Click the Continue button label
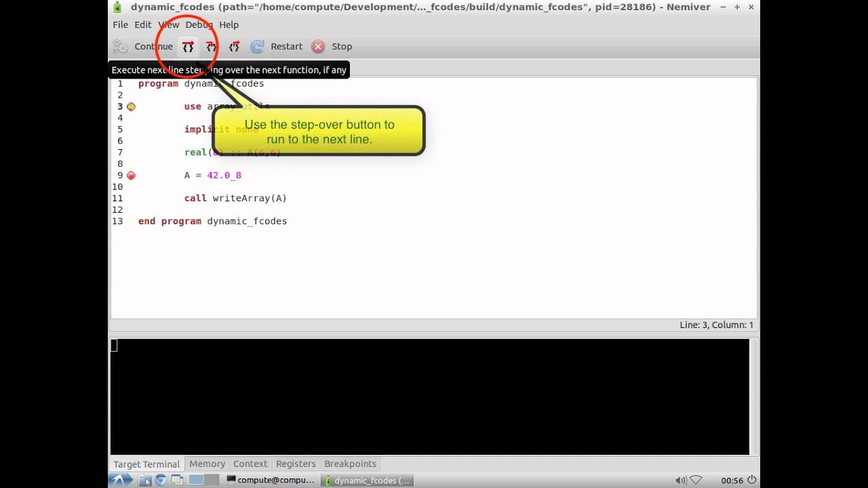Viewport: 868px width, 488px height. point(153,47)
